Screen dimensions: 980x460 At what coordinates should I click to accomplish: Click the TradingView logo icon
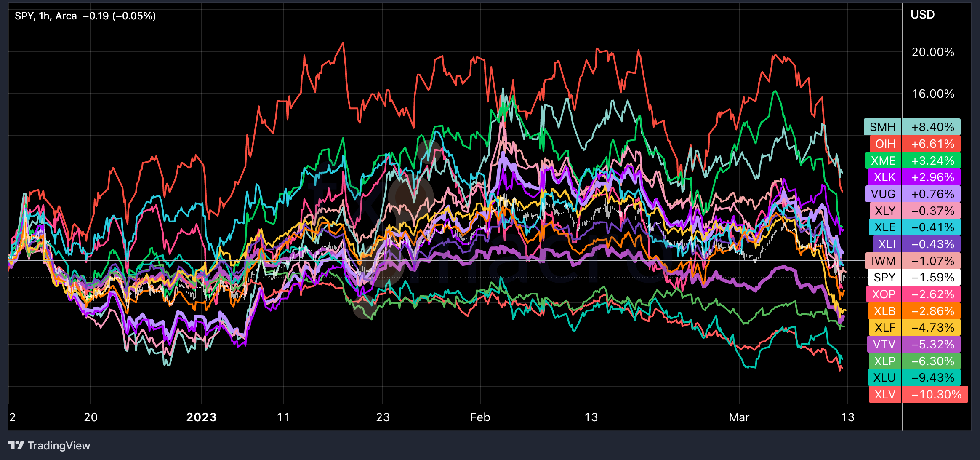pos(16,445)
